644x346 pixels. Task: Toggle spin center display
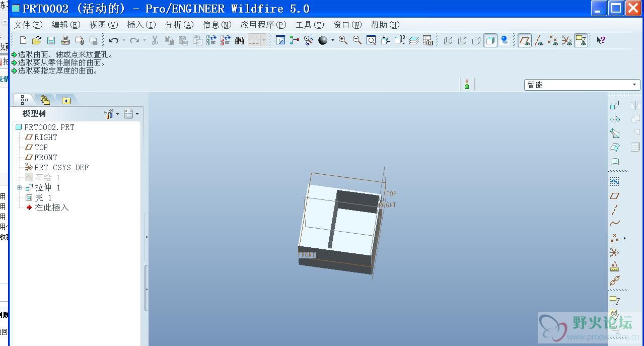click(295, 40)
